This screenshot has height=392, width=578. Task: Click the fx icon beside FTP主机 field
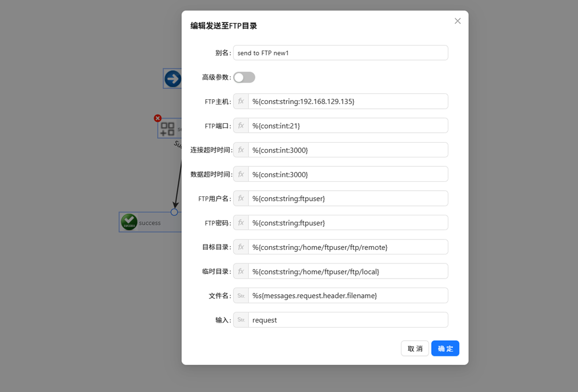(241, 101)
